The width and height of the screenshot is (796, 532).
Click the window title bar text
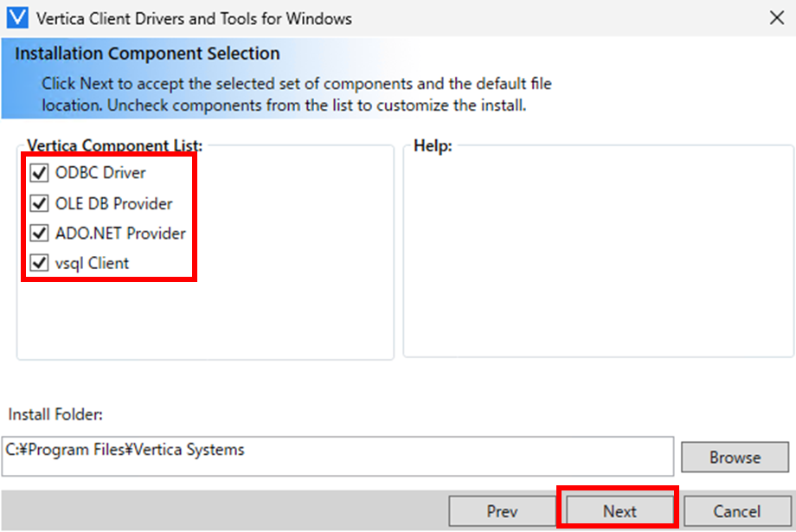(x=195, y=17)
